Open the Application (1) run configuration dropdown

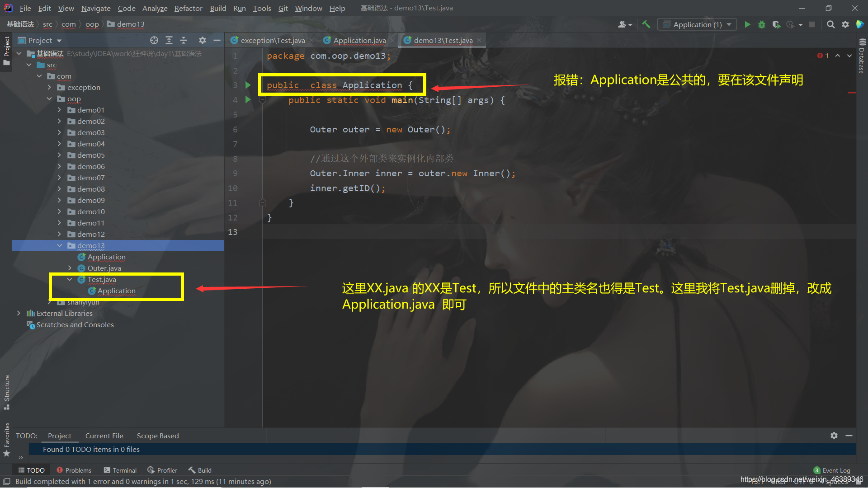point(697,24)
